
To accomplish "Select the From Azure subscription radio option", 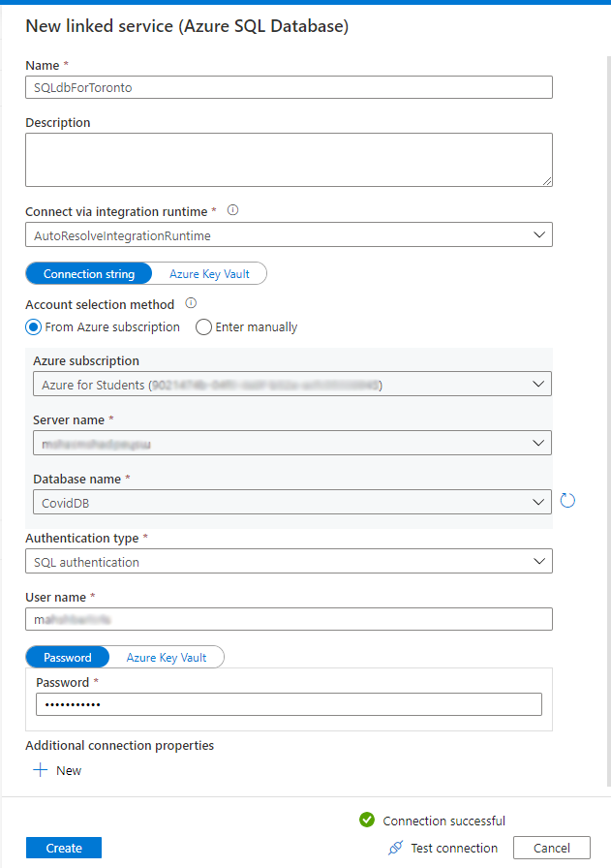I will [x=34, y=327].
